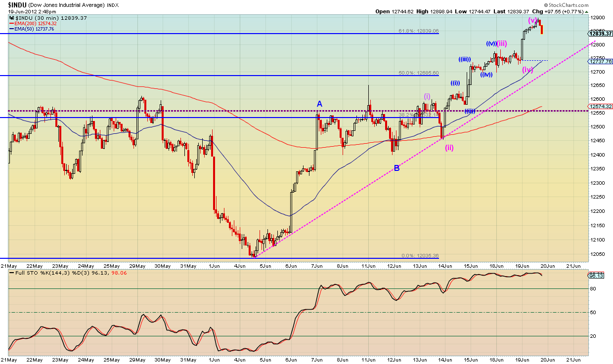The width and height of the screenshot is (613, 364).
Task: Click 1Jun on the price chart date axis
Action: coord(214,265)
